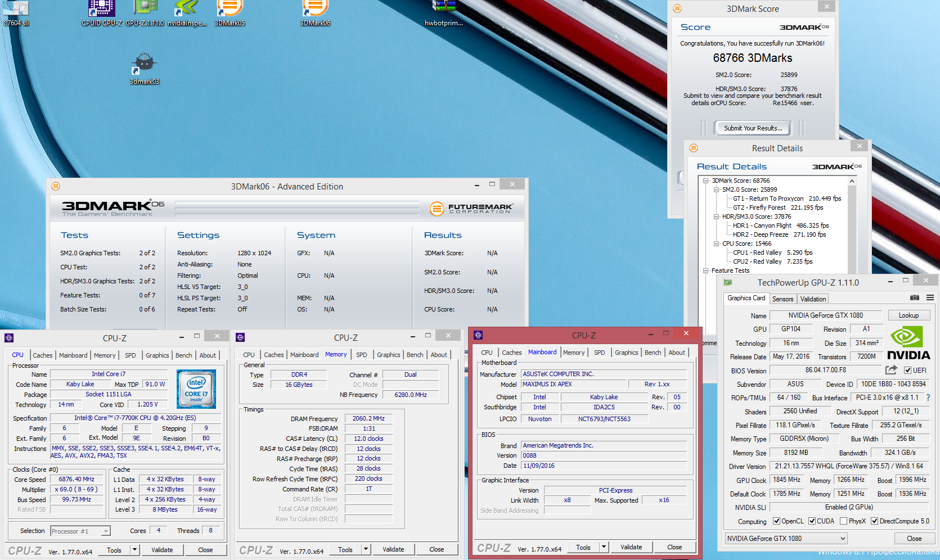Click the Close button in GPU-Z

(914, 539)
